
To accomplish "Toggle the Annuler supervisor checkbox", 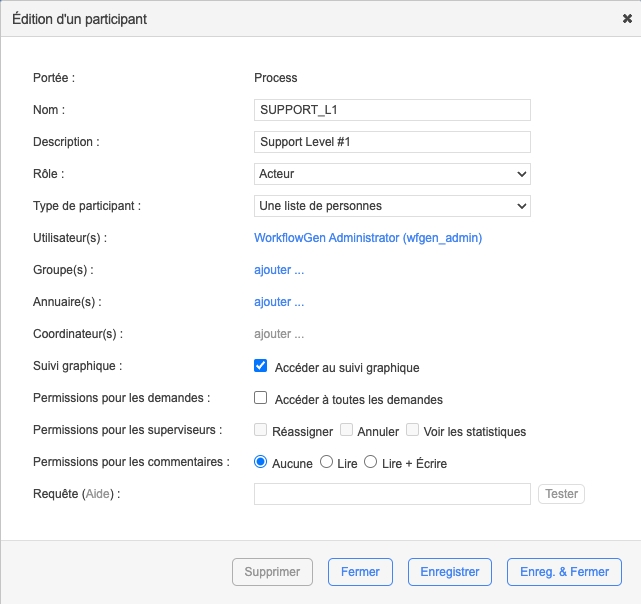I will (347, 431).
